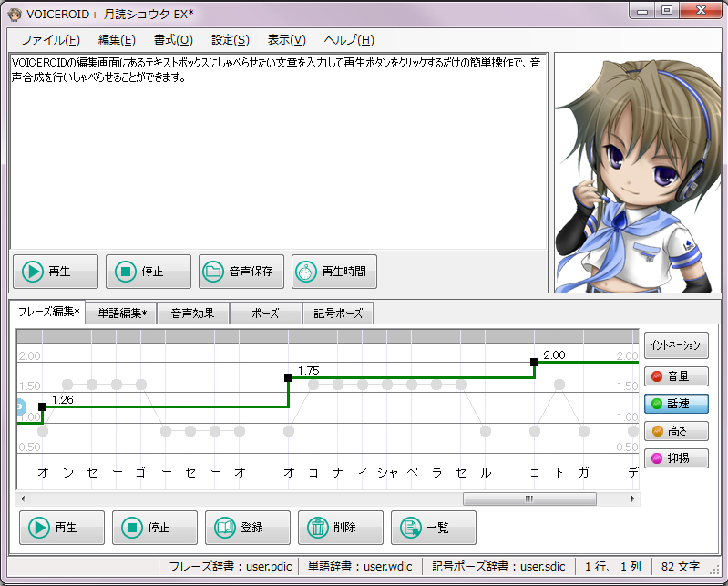Click the シャ mora label
Screen dimensions: 728x586
387,473
